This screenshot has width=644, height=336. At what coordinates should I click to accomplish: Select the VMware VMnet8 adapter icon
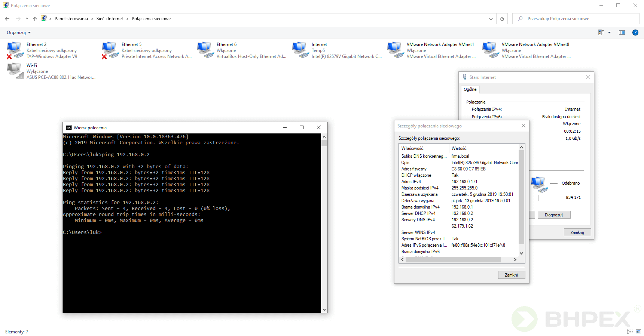[490, 50]
